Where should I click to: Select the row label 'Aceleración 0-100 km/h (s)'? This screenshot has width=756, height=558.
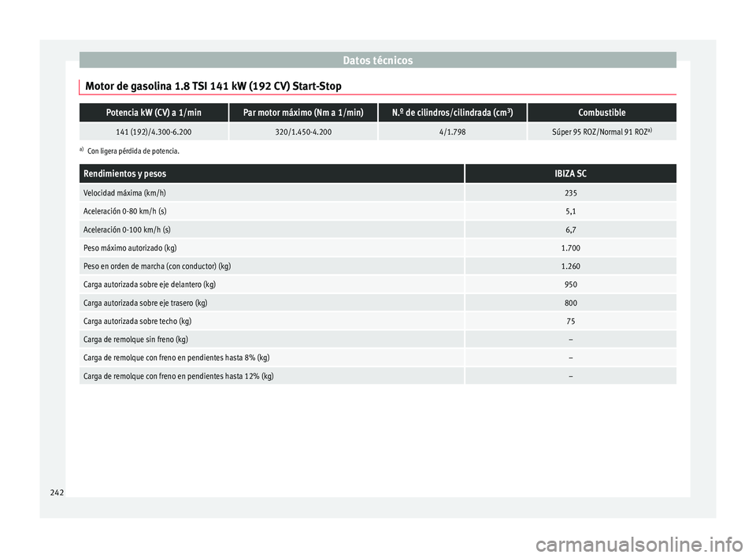point(127,230)
